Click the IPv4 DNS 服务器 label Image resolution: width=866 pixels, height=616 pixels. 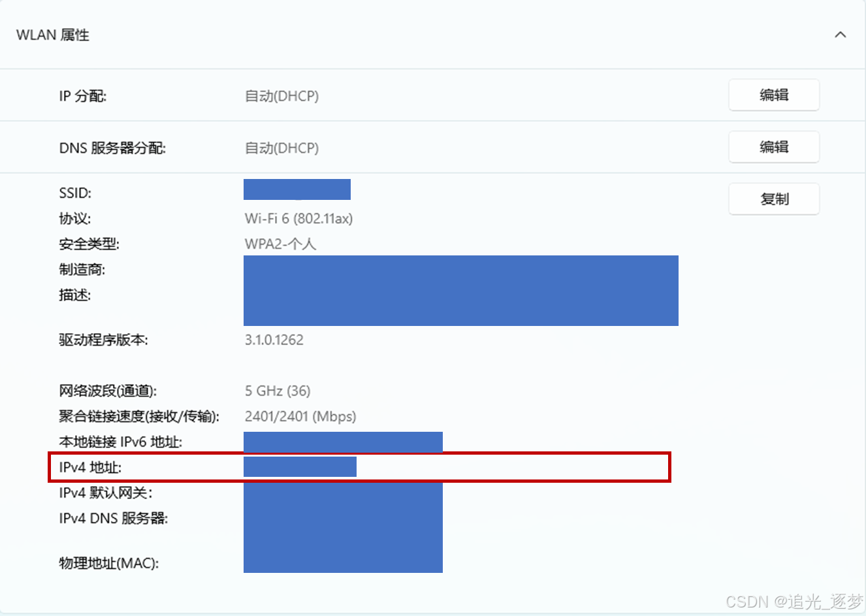click(x=114, y=519)
